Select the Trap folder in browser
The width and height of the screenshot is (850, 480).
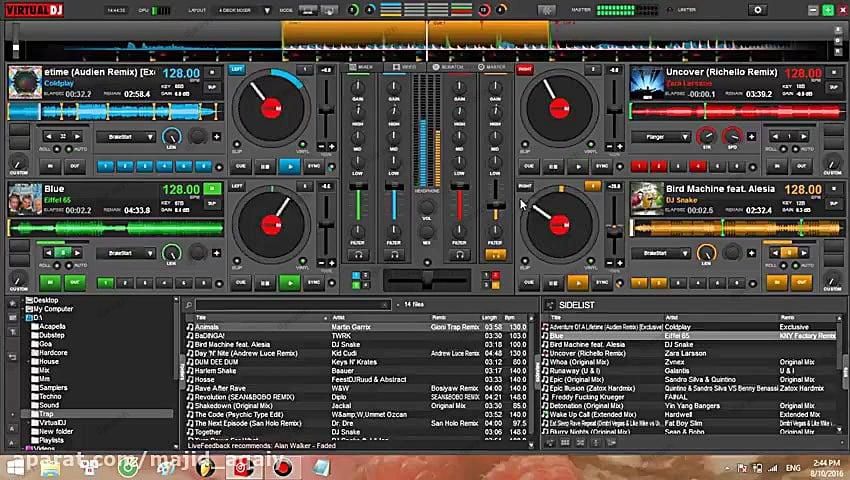pyautogui.click(x=48, y=413)
